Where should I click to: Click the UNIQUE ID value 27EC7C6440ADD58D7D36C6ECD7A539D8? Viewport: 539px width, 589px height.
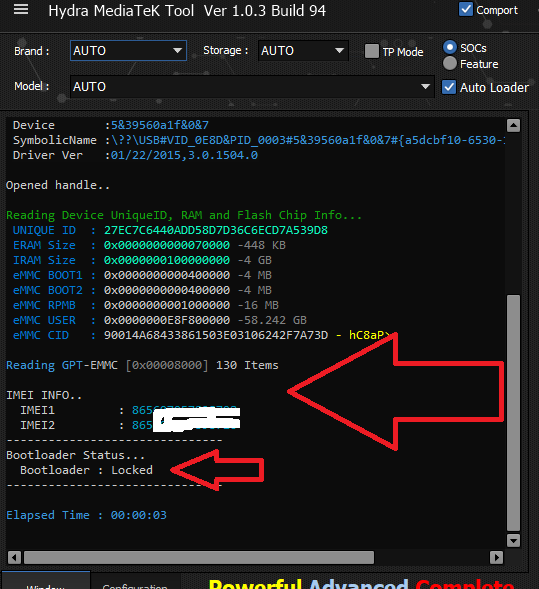[x=216, y=230]
